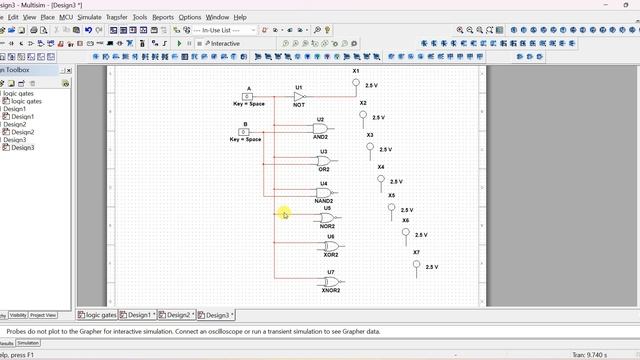Open the Transfer menu

click(117, 17)
